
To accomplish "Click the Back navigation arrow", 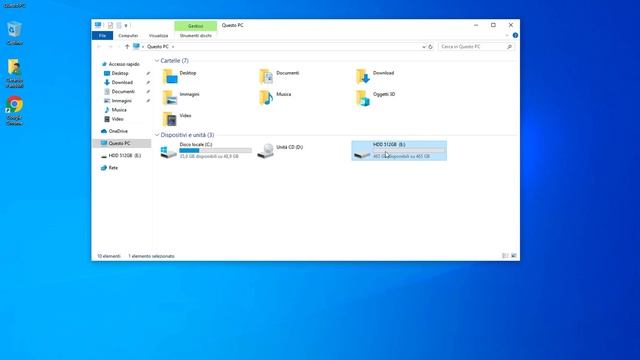I will point(99,47).
